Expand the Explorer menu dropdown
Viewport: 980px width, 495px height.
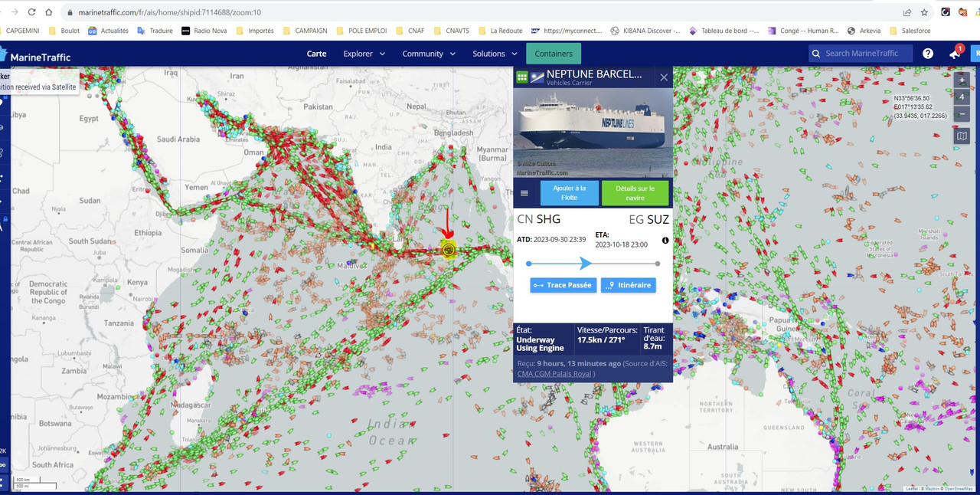(x=364, y=54)
